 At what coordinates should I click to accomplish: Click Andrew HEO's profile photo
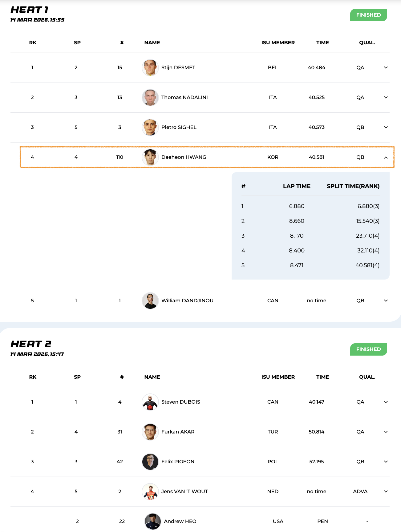[153, 522]
